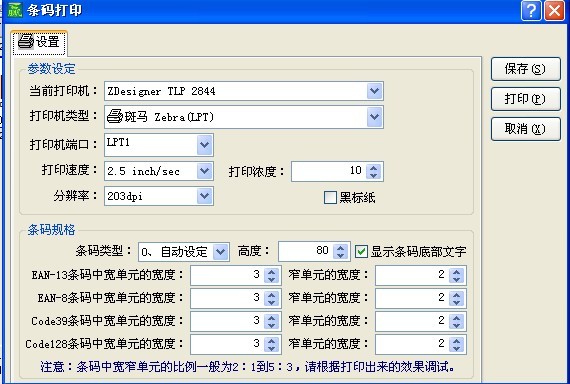Decrease EAN-8 wide unit width

pos(272,303)
